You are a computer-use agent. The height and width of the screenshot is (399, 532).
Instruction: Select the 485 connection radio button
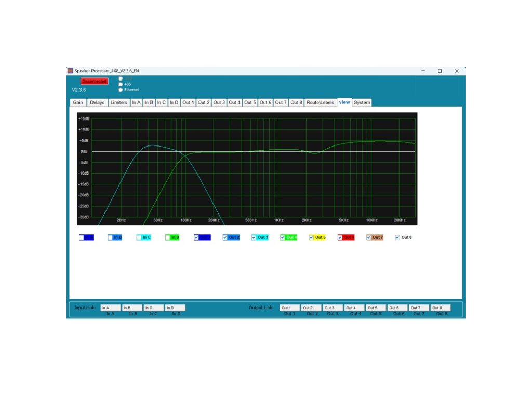pyautogui.click(x=121, y=84)
